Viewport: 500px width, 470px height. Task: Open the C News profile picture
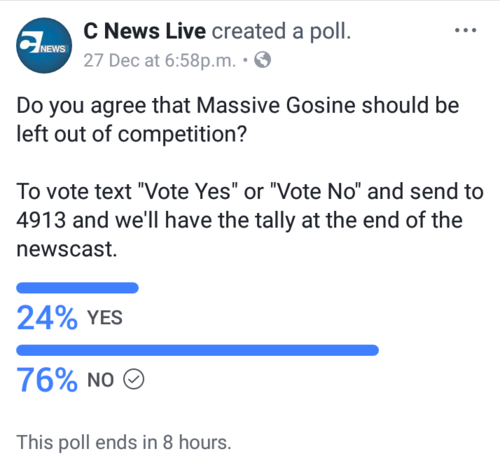pyautogui.click(x=44, y=45)
